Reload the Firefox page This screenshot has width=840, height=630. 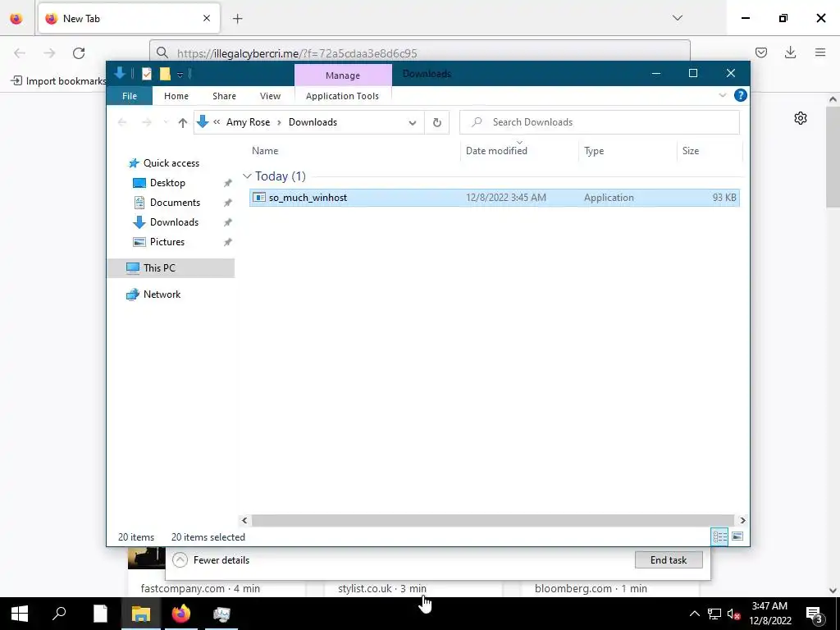(x=79, y=52)
